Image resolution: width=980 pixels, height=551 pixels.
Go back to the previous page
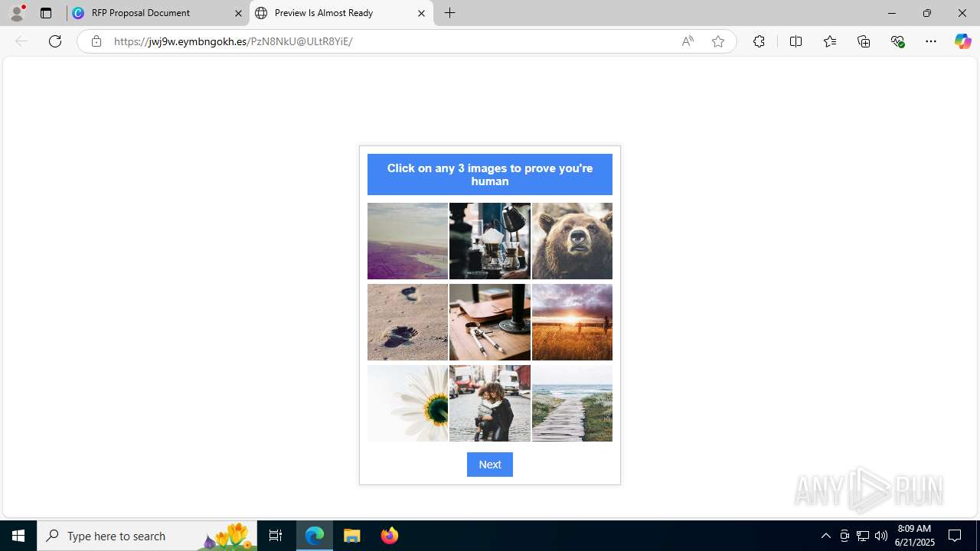coord(21,41)
